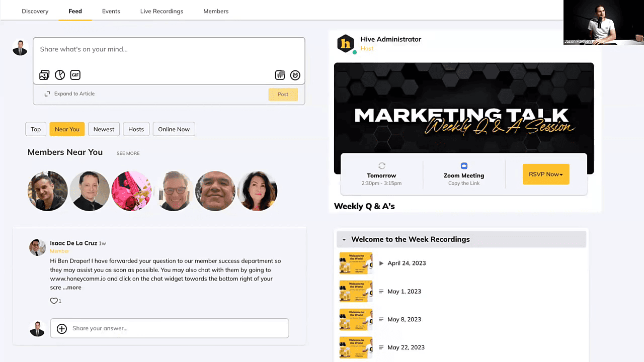The width and height of the screenshot is (644, 362).
Task: Open the Members tab
Action: click(x=216, y=11)
